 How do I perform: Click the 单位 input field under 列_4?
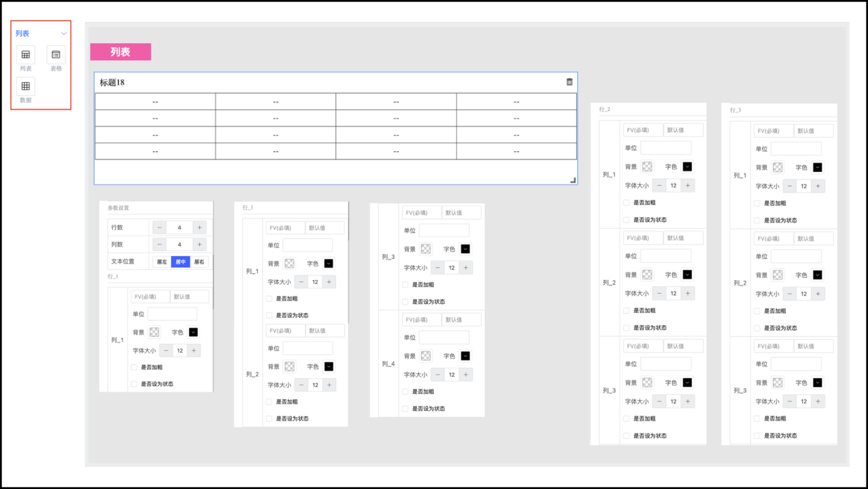tap(444, 338)
